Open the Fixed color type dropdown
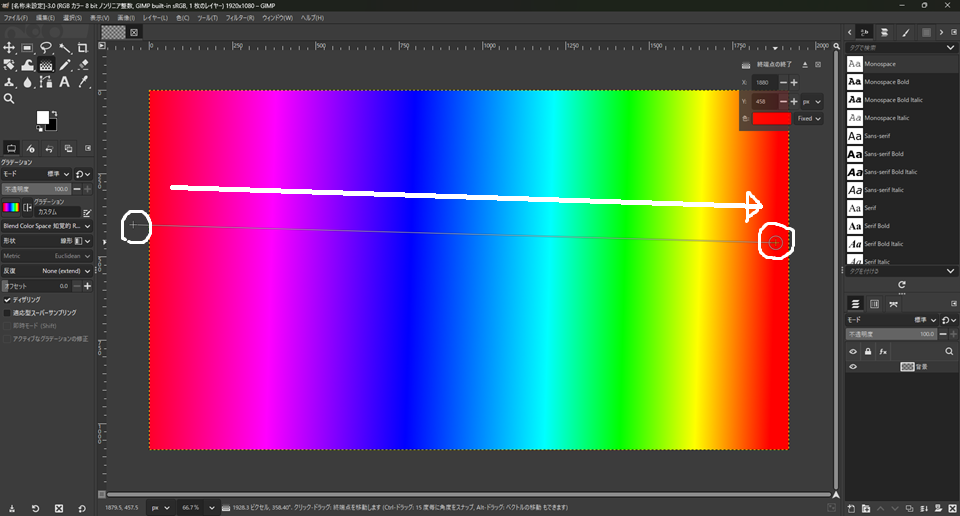 click(809, 118)
